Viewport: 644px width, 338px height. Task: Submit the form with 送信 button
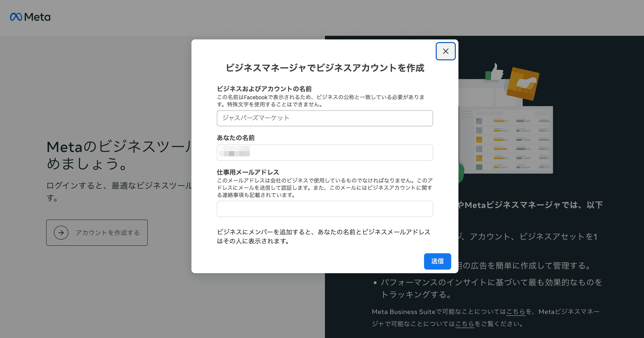(x=437, y=261)
